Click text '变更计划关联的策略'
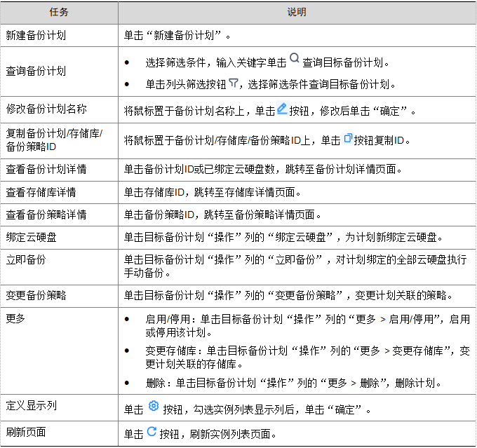The width and height of the screenshot is (477, 448). [x=401, y=296]
